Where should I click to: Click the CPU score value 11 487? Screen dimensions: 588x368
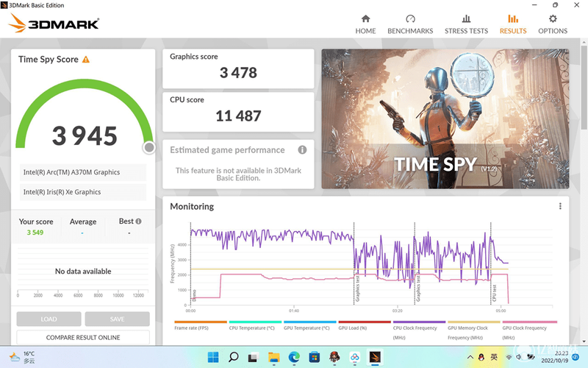(238, 116)
